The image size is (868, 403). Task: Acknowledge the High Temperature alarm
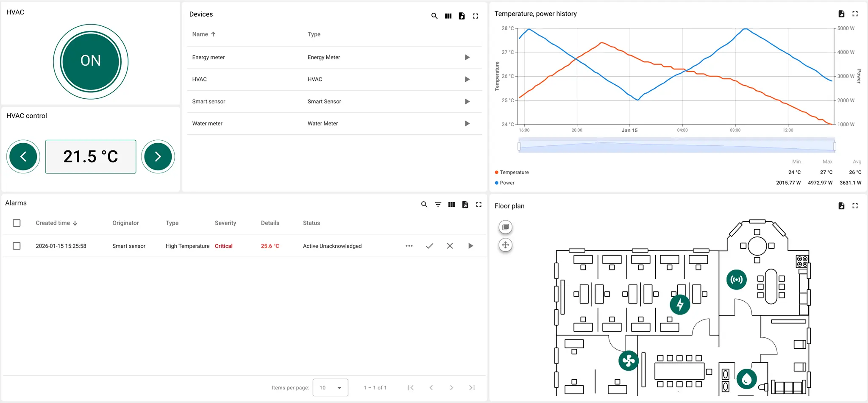[429, 246]
